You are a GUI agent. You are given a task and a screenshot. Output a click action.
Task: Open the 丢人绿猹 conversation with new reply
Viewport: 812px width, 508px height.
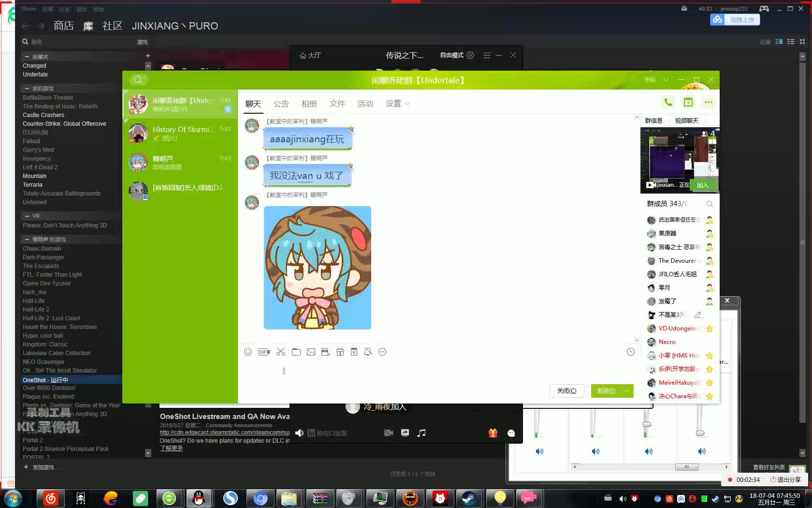click(x=180, y=191)
